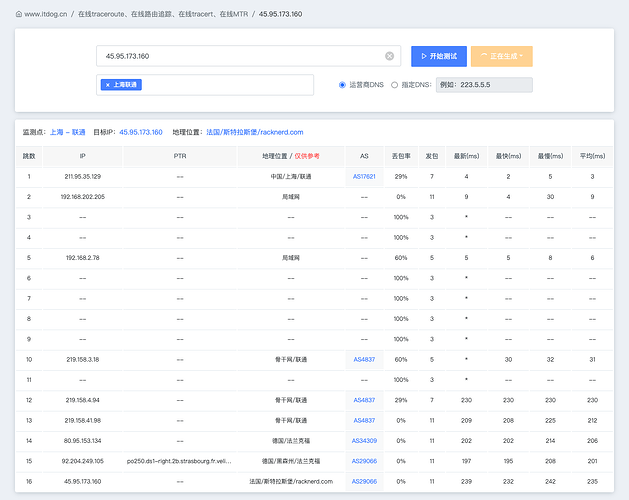Remove the 上海联通 node tag
Image resolution: width=629 pixels, height=500 pixels.
[x=108, y=85]
